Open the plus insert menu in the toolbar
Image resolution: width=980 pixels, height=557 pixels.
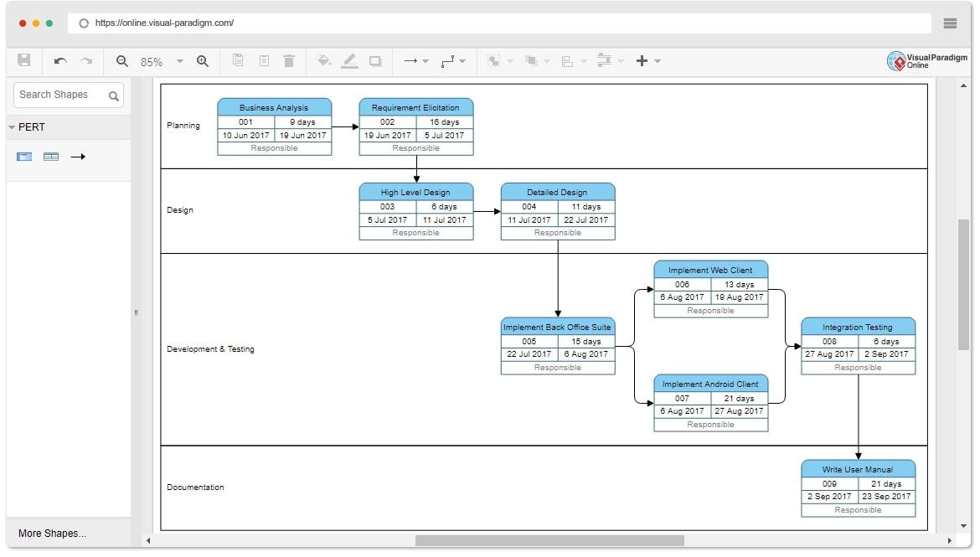[647, 61]
